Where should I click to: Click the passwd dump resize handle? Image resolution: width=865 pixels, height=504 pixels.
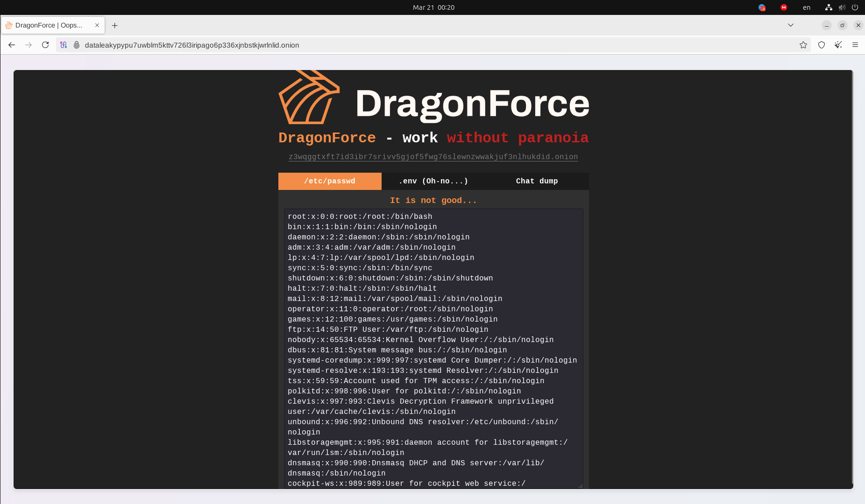pyautogui.click(x=580, y=485)
